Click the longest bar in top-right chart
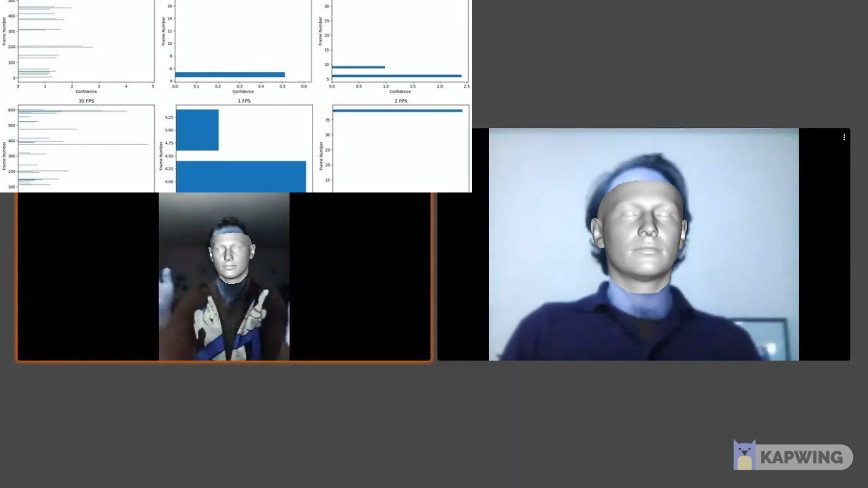The height and width of the screenshot is (488, 868). [x=396, y=76]
